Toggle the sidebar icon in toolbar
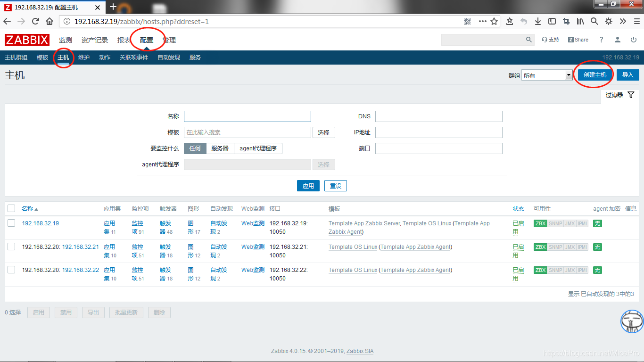The image size is (644, 362). 552,21
